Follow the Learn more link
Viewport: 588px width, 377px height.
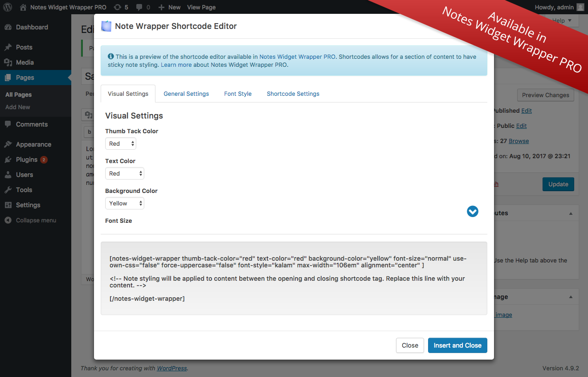(176, 65)
